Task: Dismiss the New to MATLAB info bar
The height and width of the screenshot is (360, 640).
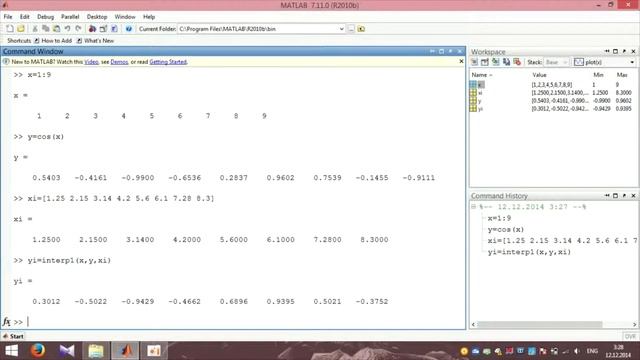Action: click(x=461, y=61)
